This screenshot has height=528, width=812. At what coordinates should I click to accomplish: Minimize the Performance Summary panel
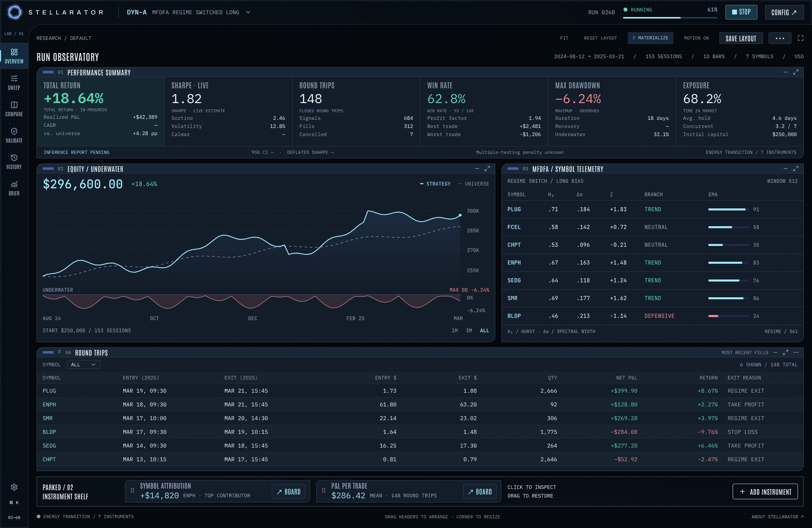(x=785, y=72)
